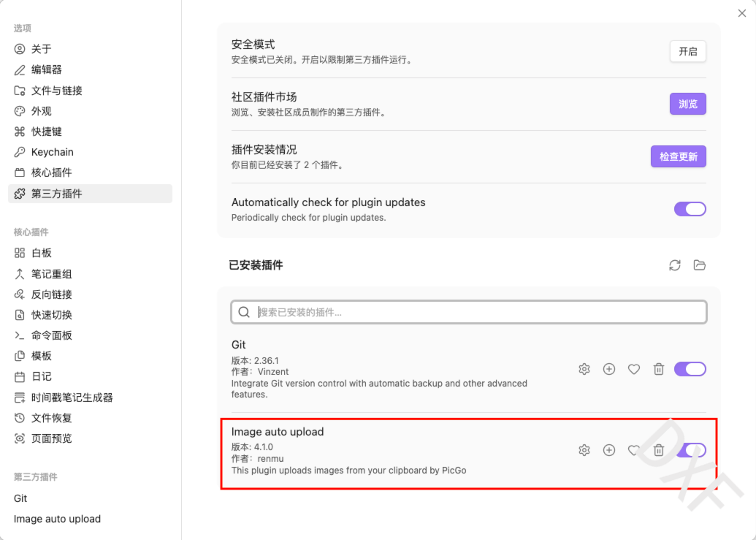Image resolution: width=756 pixels, height=540 pixels.
Task: Disable the Git plugin toggle
Action: (x=690, y=369)
